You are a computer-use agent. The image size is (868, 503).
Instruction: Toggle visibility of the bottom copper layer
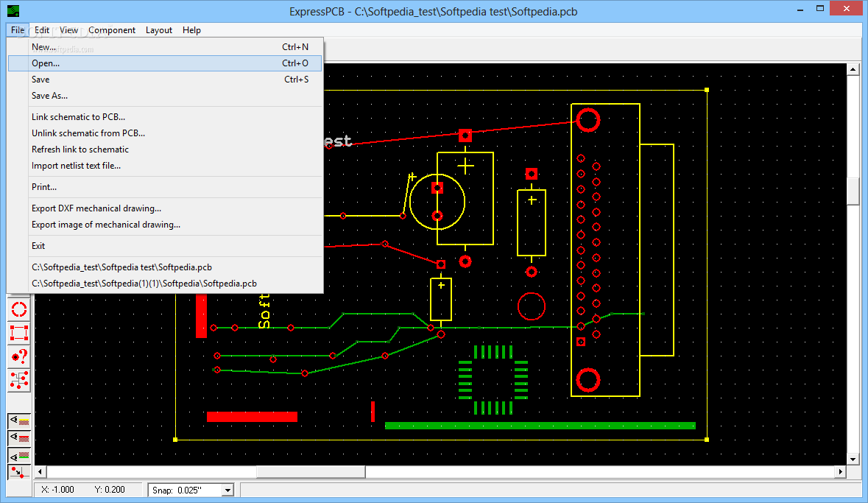19,455
